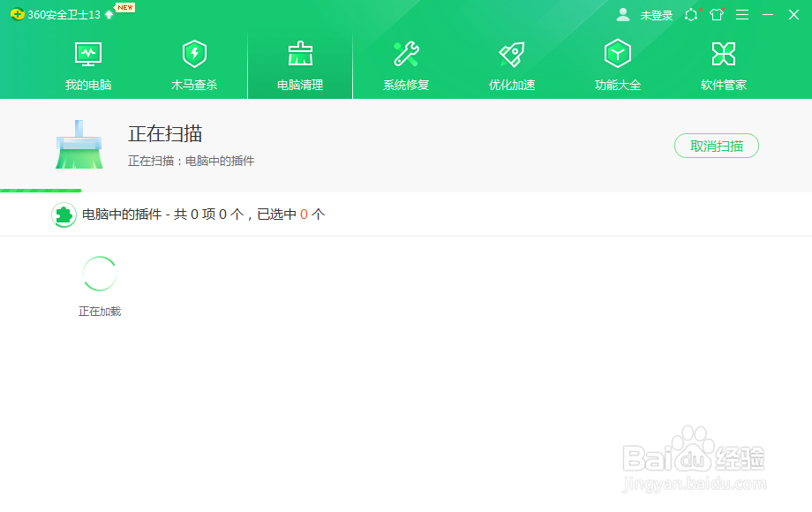Click the 正在加载 spinner
This screenshot has width=812, height=512.
click(100, 274)
